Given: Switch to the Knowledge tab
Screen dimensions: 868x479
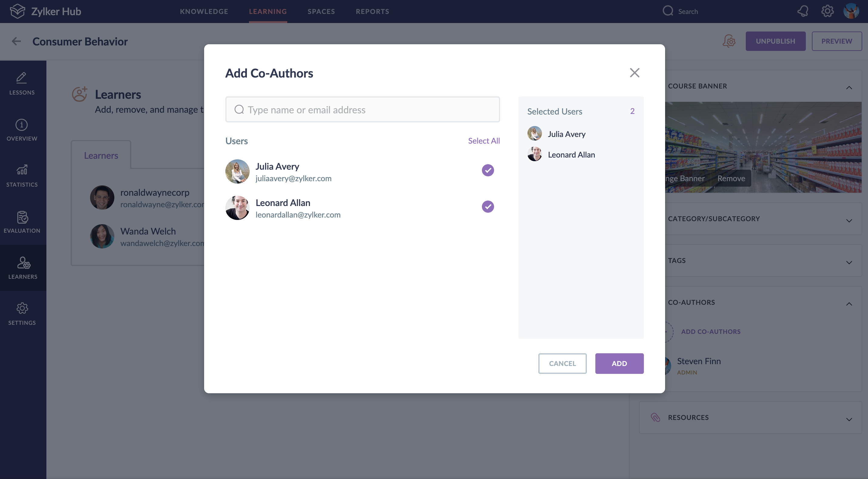Looking at the screenshot, I should pyautogui.click(x=204, y=12).
